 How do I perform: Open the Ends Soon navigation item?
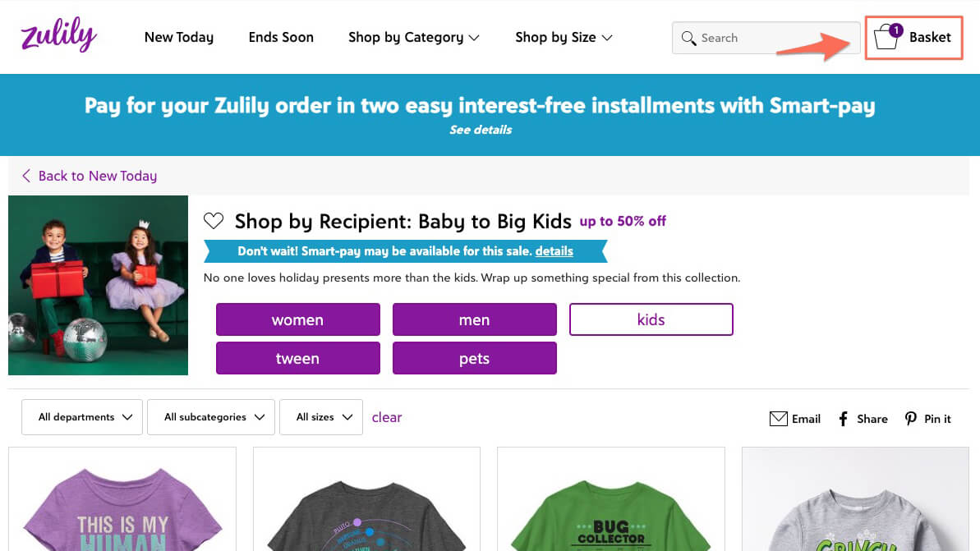(x=281, y=37)
